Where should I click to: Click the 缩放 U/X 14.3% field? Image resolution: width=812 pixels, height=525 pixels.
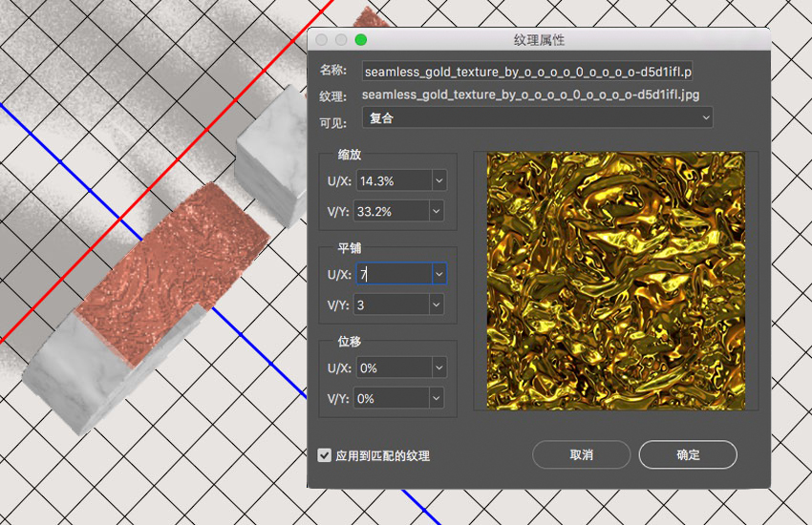395,181
